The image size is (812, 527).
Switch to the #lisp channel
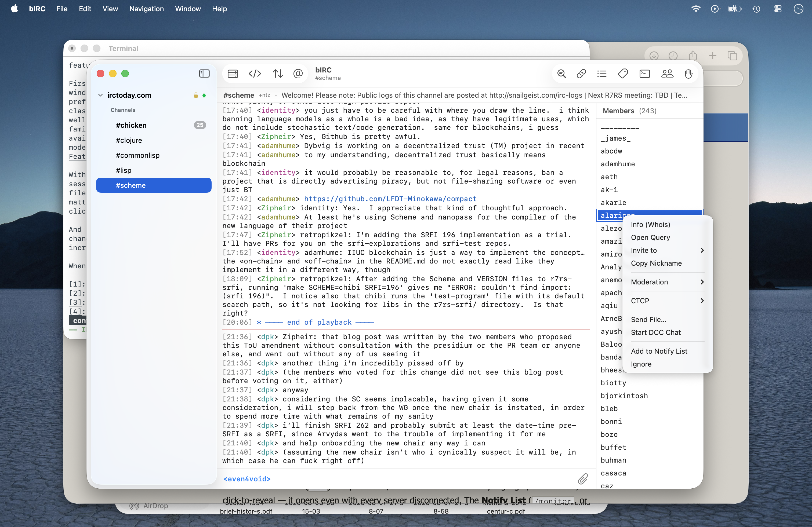(x=154, y=170)
